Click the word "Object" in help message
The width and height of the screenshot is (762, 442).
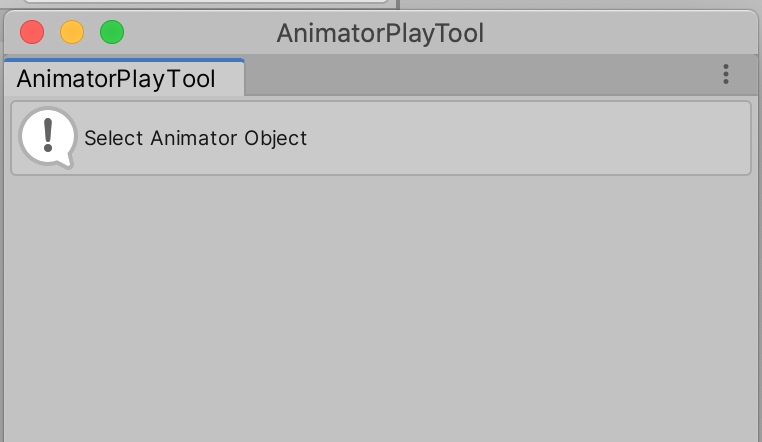[276, 138]
